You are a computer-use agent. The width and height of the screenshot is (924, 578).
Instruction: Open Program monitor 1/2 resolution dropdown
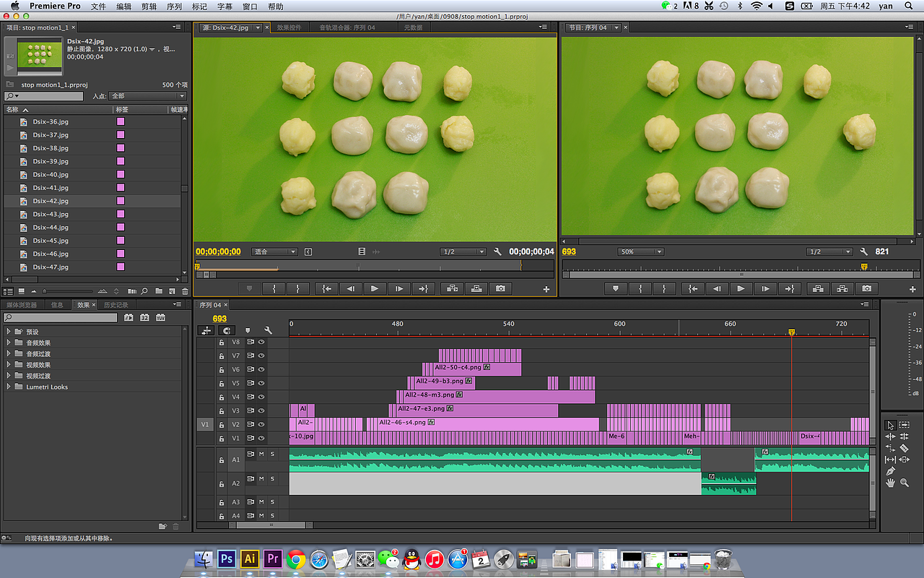[x=829, y=251]
